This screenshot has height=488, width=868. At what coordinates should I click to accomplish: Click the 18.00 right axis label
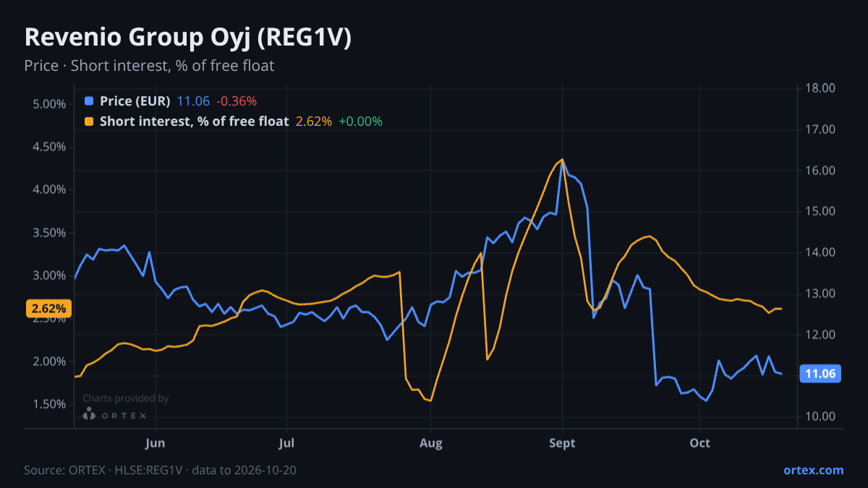(821, 88)
